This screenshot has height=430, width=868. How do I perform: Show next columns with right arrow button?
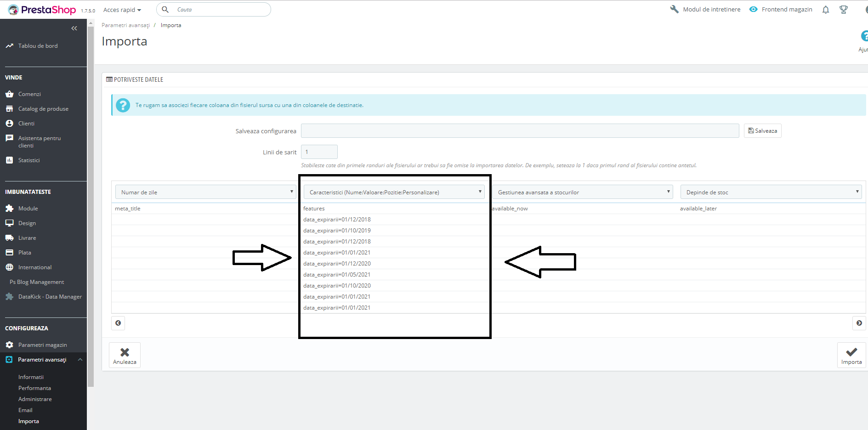coord(859,323)
